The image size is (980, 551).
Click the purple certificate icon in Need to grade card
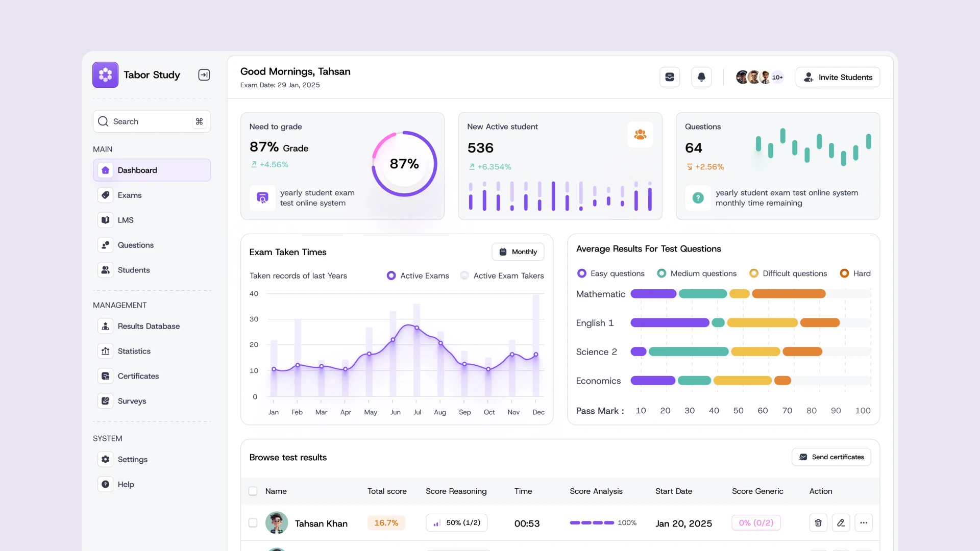click(x=262, y=198)
